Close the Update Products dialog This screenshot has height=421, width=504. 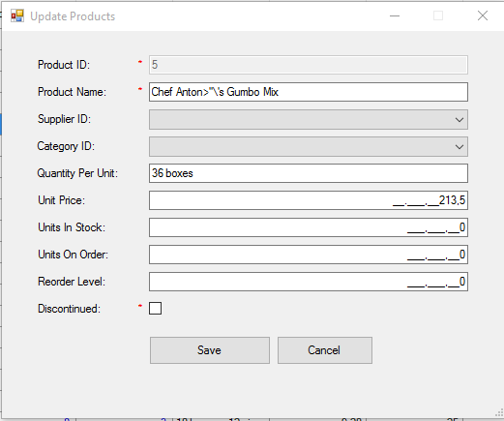[483, 15]
